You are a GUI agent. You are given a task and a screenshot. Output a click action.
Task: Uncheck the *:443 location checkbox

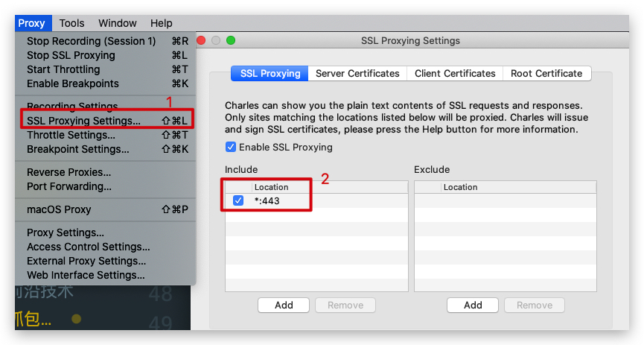pyautogui.click(x=238, y=200)
